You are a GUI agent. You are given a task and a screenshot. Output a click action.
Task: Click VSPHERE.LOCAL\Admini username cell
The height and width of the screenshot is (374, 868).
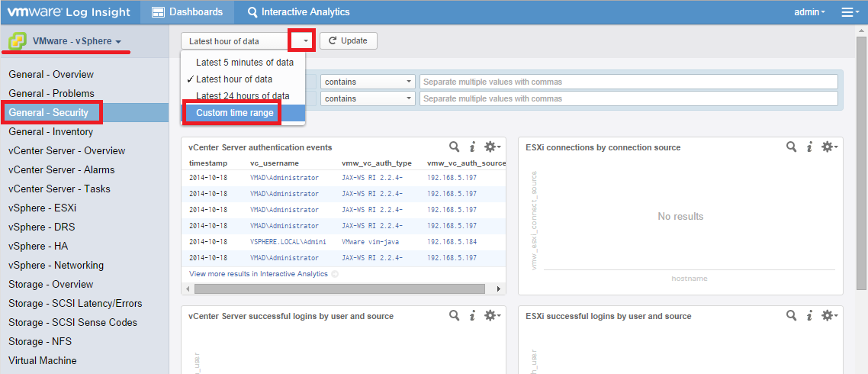(288, 242)
